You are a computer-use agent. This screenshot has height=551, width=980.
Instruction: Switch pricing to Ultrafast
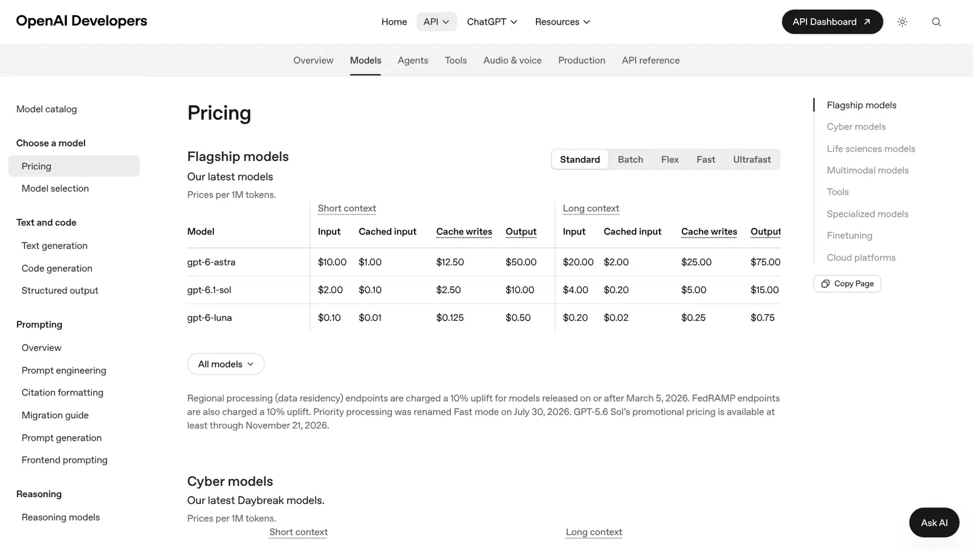pyautogui.click(x=752, y=159)
